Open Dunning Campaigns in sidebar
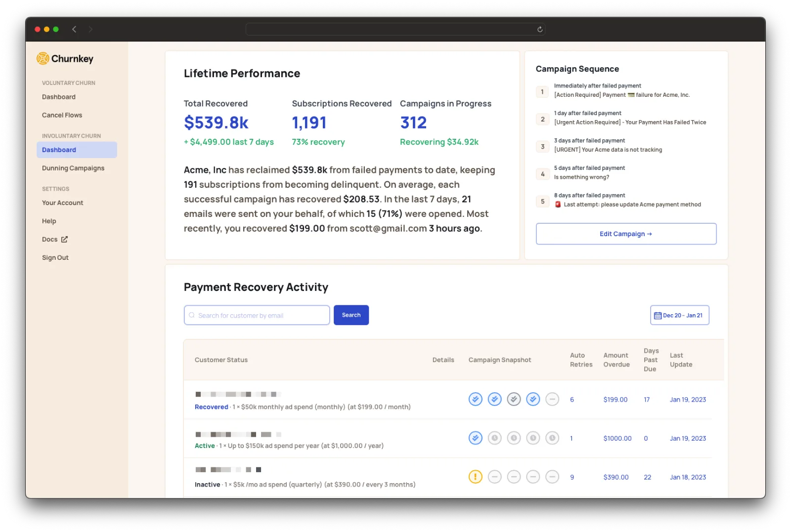 pos(73,168)
